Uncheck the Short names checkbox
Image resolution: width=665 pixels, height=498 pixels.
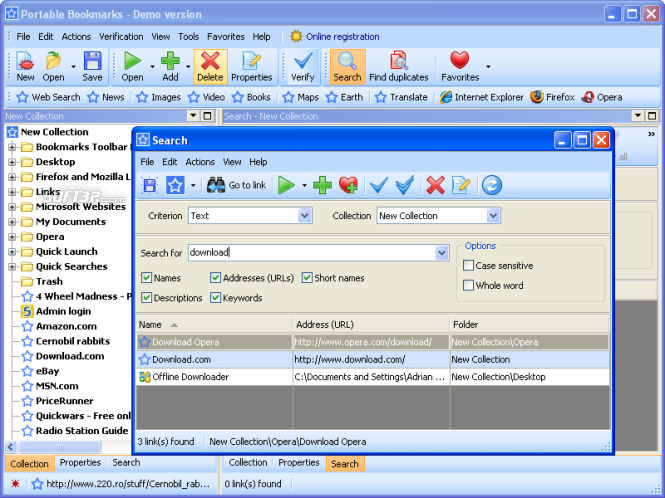click(307, 278)
